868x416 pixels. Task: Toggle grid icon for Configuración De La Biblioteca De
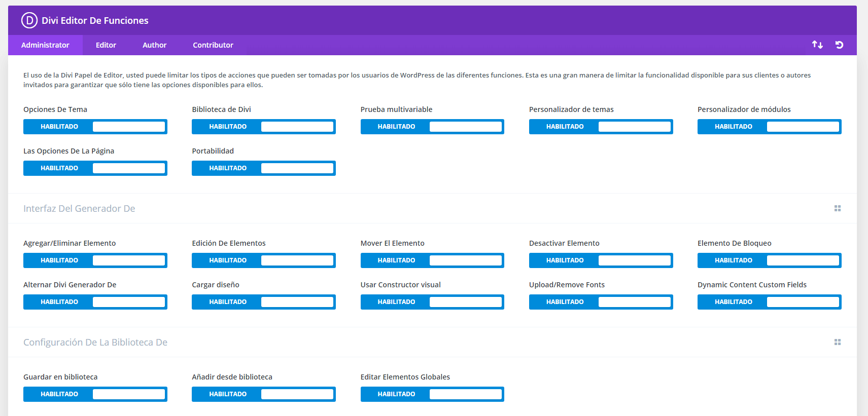tap(838, 342)
